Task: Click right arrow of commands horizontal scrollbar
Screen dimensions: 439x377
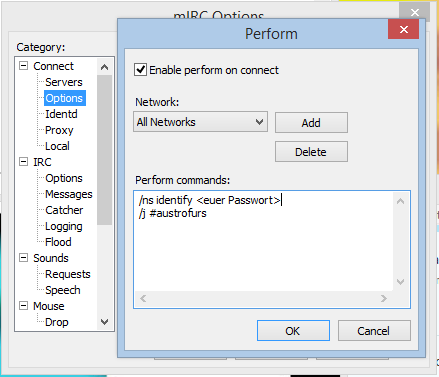Action: coord(384,298)
